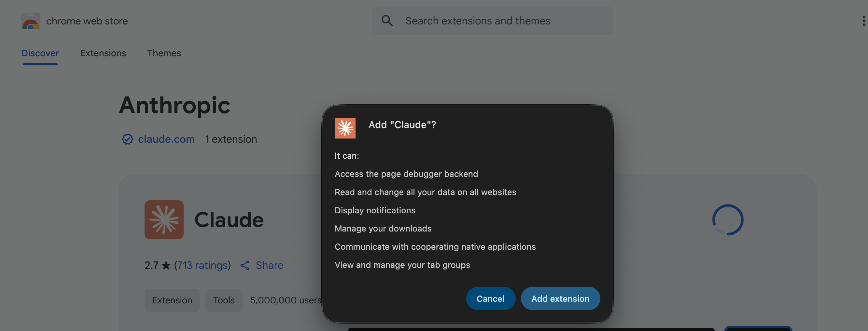This screenshot has width=868, height=331.
Task: Click the Anthropic heading
Action: point(175,105)
